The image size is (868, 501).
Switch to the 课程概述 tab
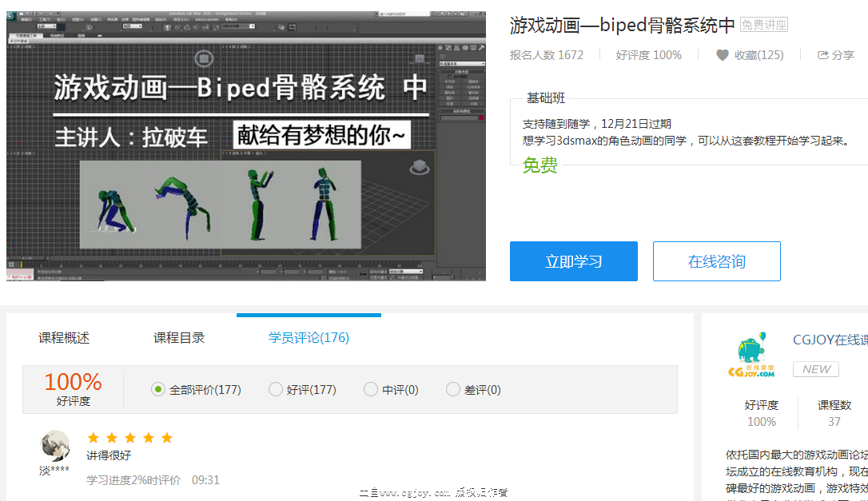64,338
